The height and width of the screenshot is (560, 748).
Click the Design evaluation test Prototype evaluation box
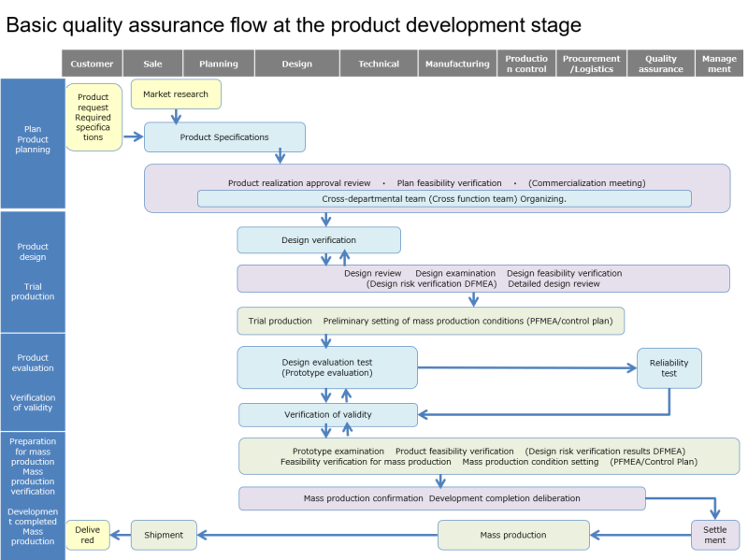(327, 366)
